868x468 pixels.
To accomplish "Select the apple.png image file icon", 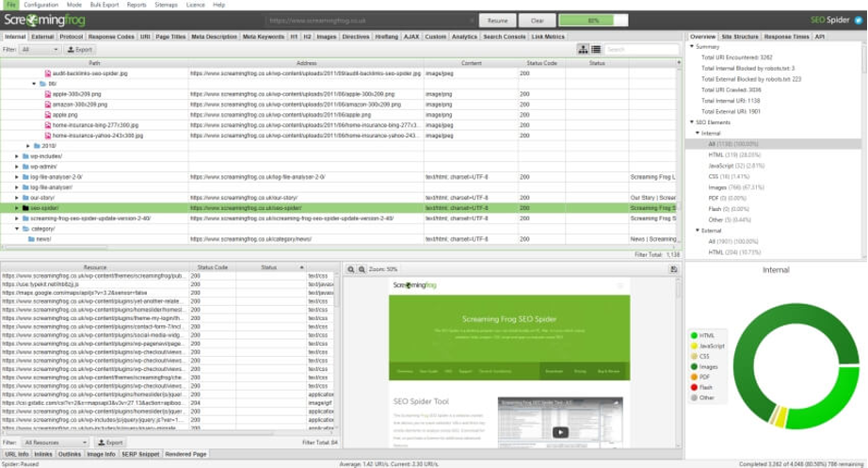I will pos(47,114).
